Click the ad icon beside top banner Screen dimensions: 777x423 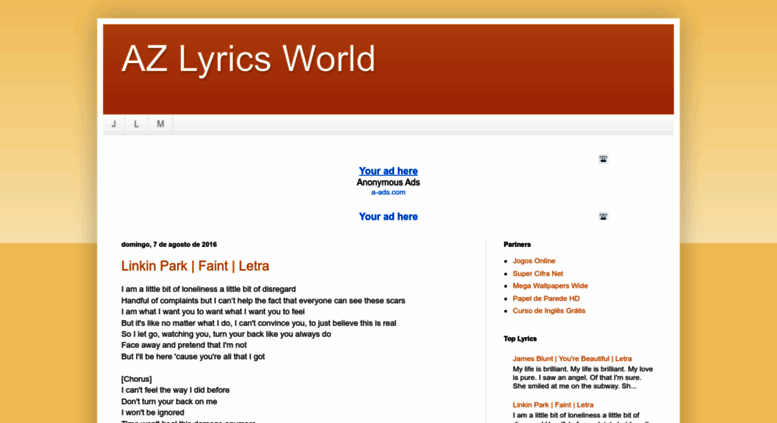tap(603, 159)
